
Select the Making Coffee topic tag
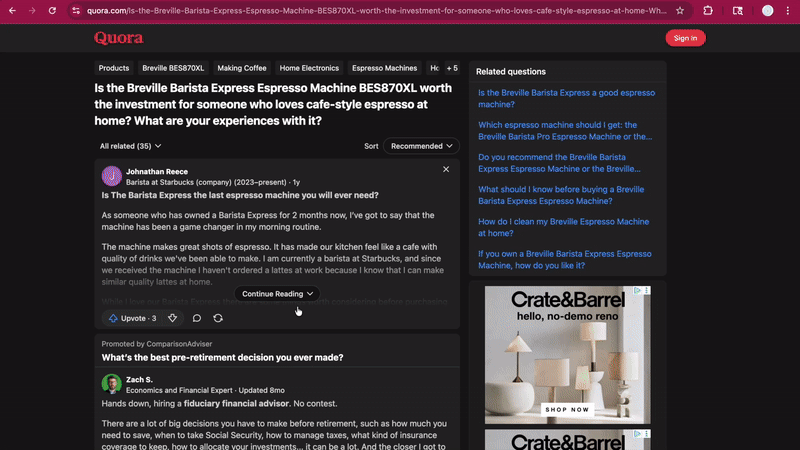point(242,68)
